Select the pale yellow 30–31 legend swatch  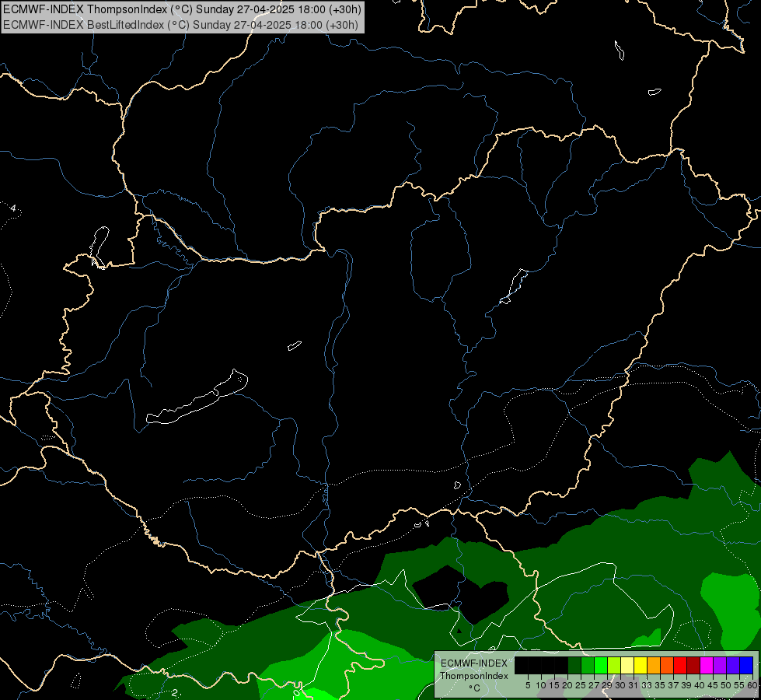[x=627, y=665]
